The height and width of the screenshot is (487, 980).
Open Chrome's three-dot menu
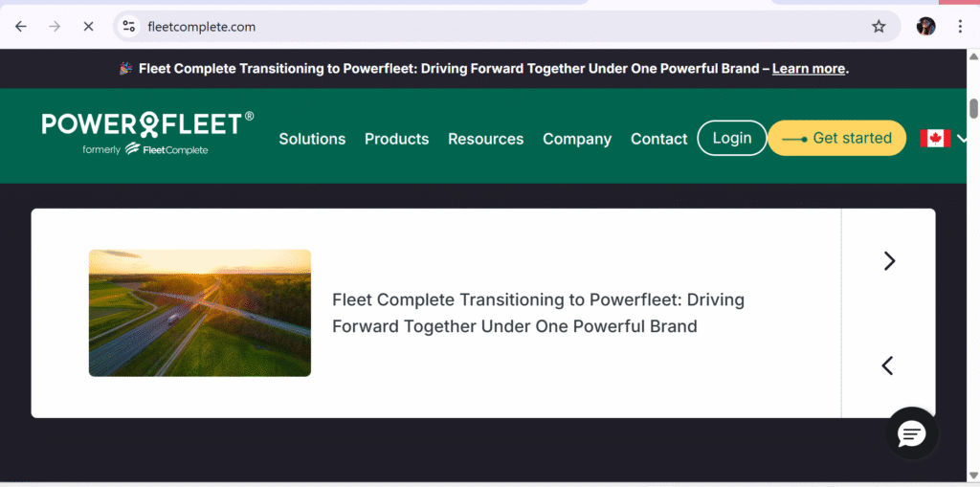[x=961, y=26]
